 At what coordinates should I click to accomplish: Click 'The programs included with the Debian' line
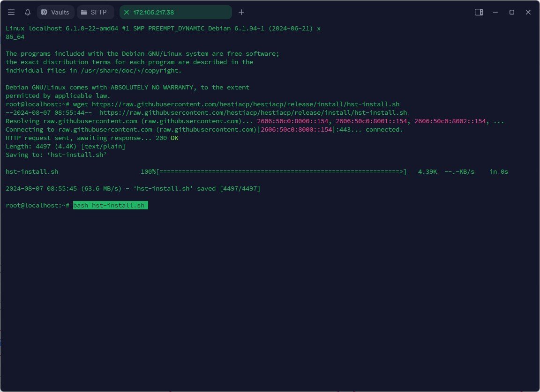pyautogui.click(x=142, y=54)
